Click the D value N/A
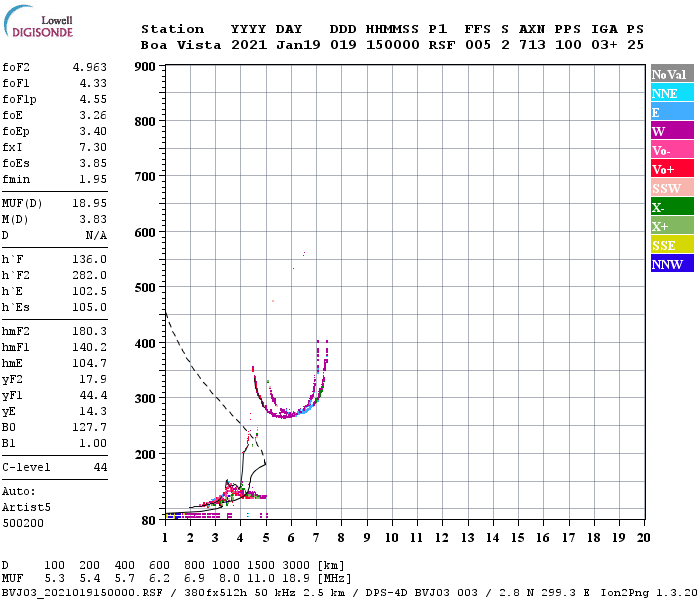The image size is (700, 600). [x=96, y=235]
